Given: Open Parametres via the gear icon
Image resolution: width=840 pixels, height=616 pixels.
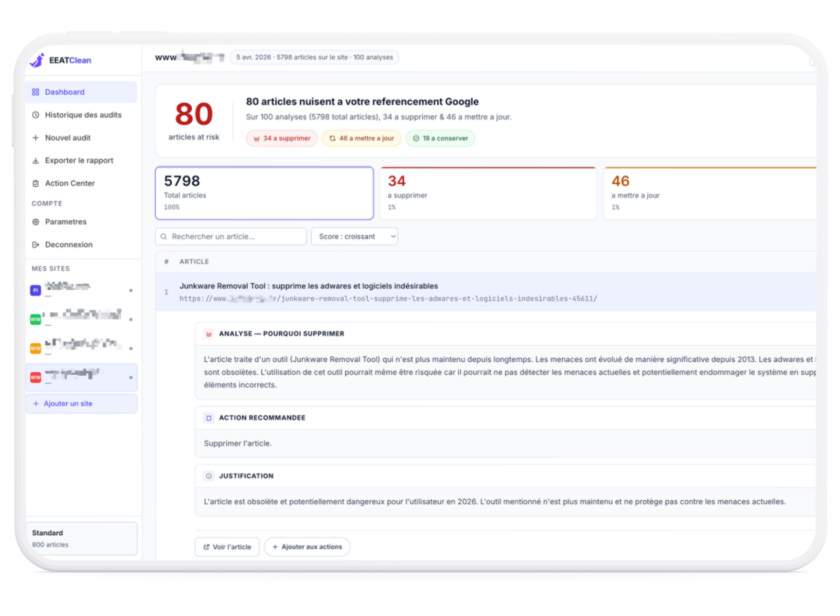Looking at the screenshot, I should click(x=36, y=222).
